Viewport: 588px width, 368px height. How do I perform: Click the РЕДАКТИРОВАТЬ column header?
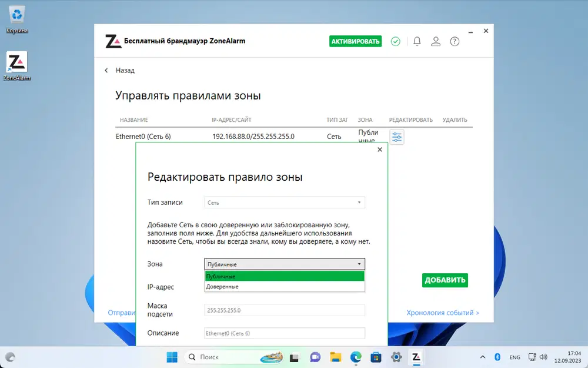click(410, 120)
